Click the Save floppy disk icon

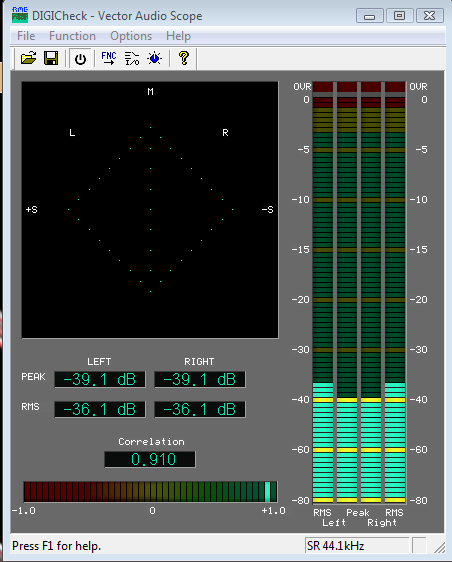[x=51, y=58]
